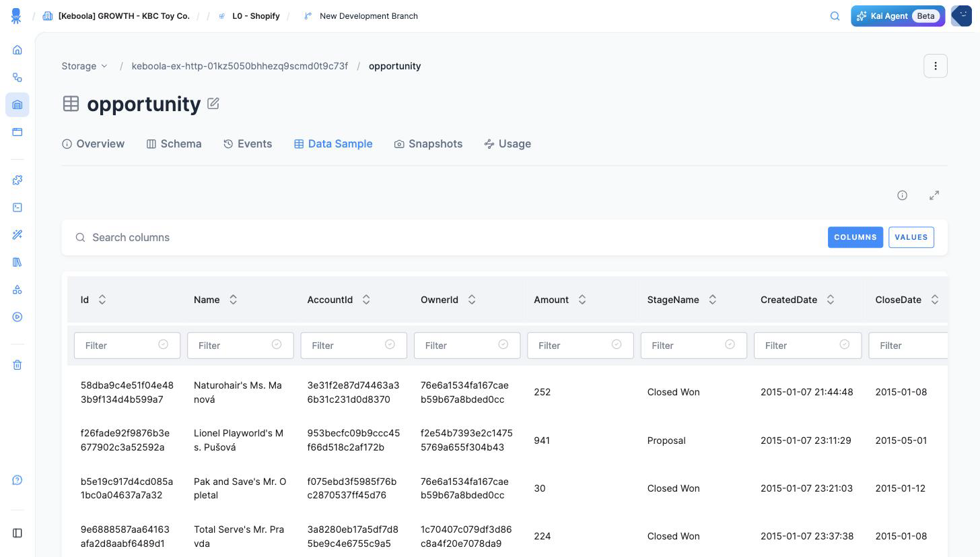Open the Keboola octopus logo home

[16, 16]
